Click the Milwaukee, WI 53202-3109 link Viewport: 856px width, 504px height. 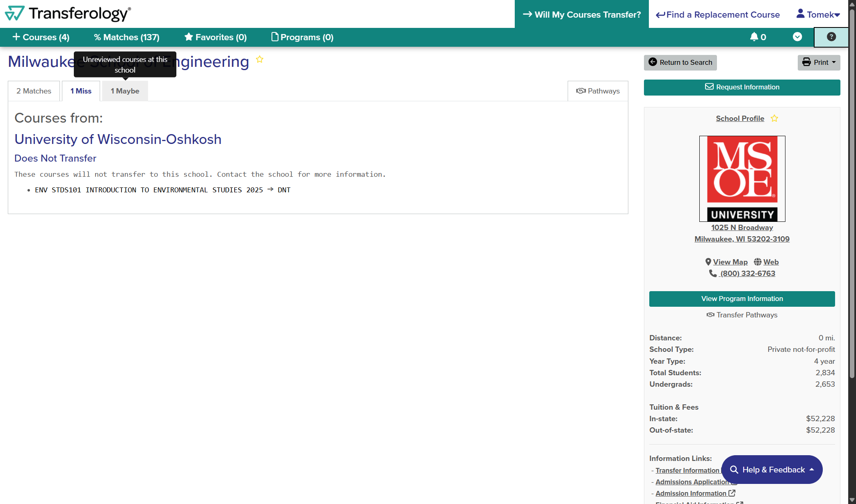point(742,239)
